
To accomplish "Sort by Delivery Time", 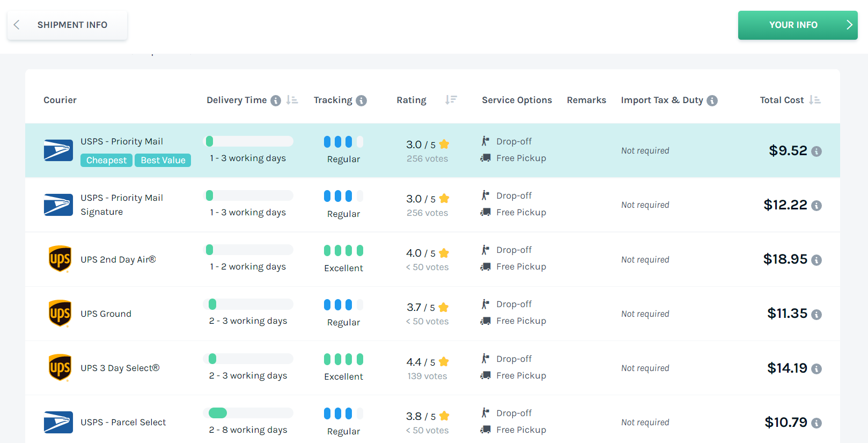I will click(x=292, y=100).
